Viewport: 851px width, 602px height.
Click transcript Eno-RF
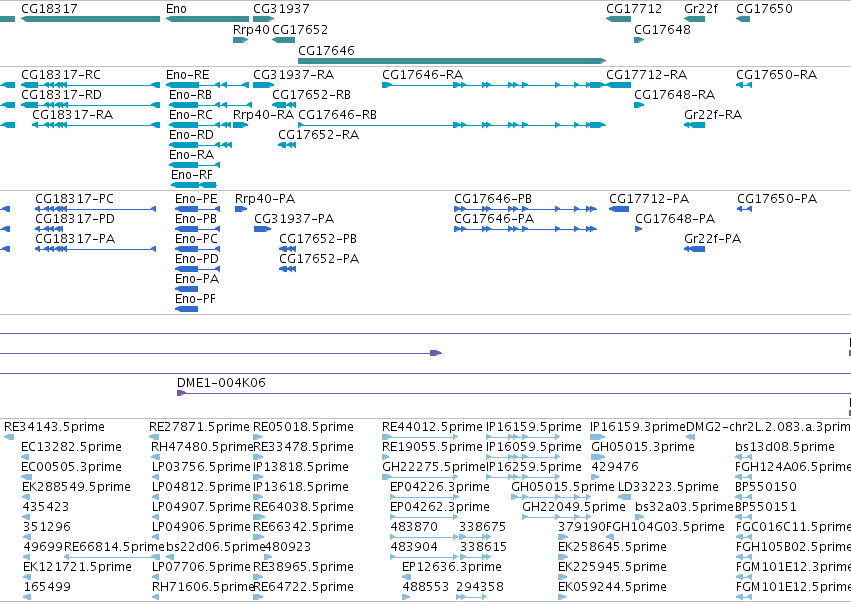pyautogui.click(x=192, y=175)
